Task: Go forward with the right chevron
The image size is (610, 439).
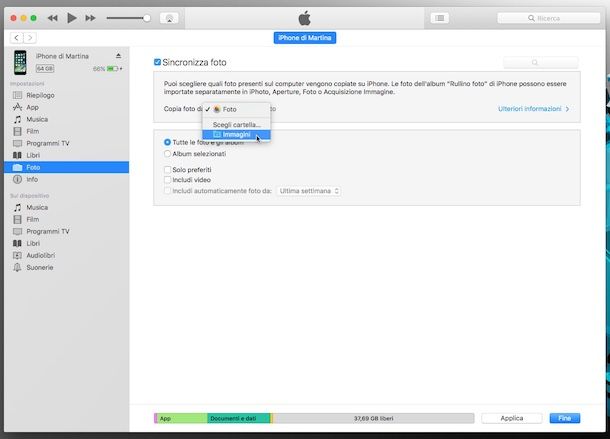Action: click(30, 38)
